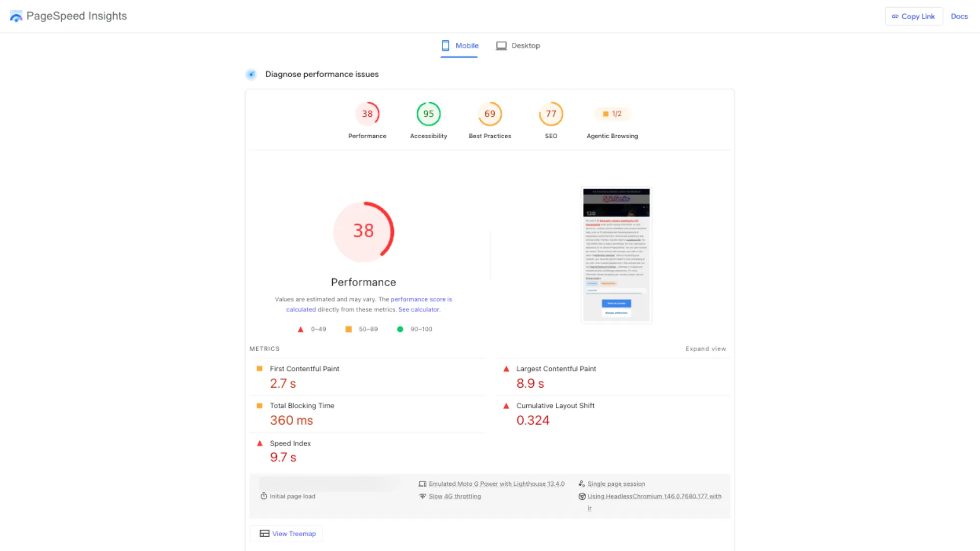Open the See calculator link
Image resolution: width=980 pixels, height=551 pixels.
click(x=419, y=310)
